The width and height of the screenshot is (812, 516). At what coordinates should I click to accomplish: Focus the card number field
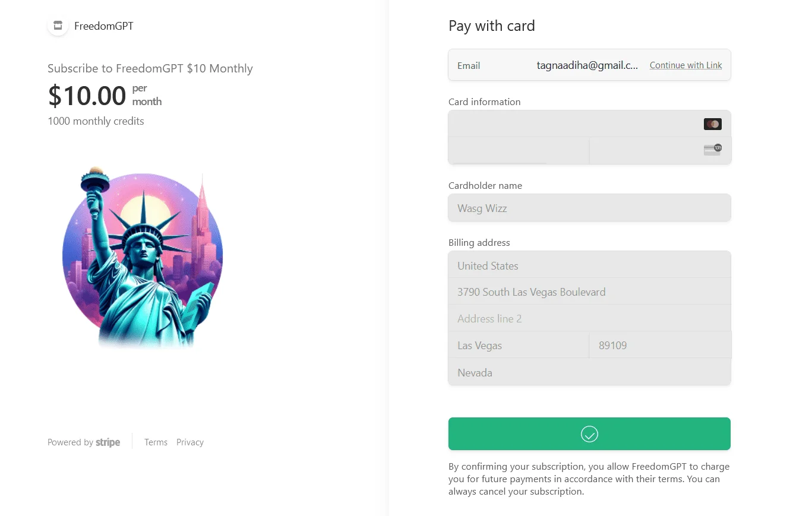click(x=589, y=124)
